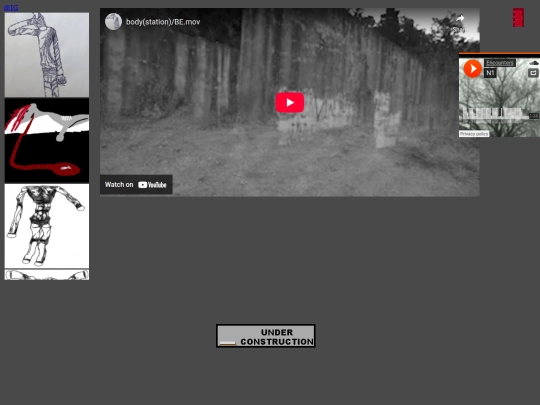Screen dimensions: 540x405
Task: Click the YouTube share arrow icon
Action: 459,19
